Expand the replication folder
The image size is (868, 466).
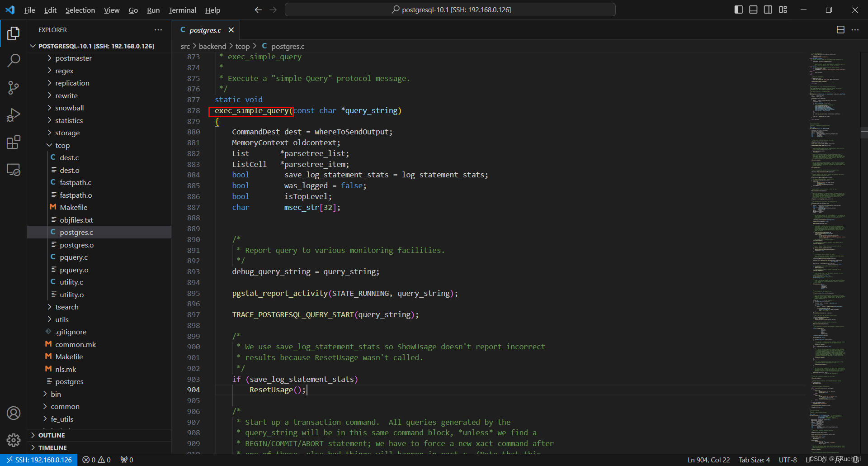tap(72, 83)
